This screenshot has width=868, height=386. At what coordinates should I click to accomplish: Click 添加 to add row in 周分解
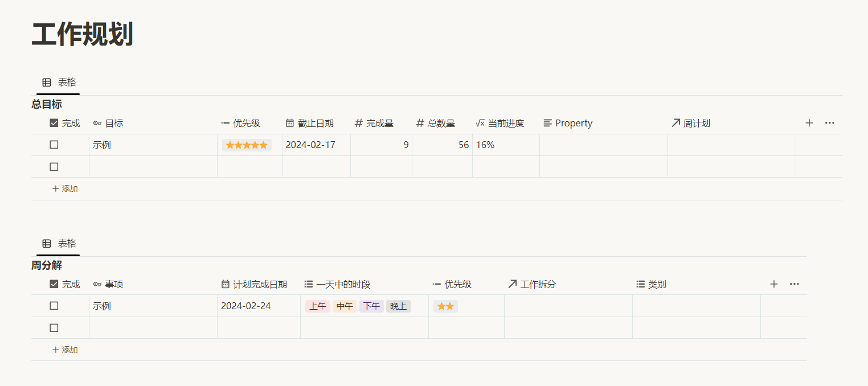65,350
